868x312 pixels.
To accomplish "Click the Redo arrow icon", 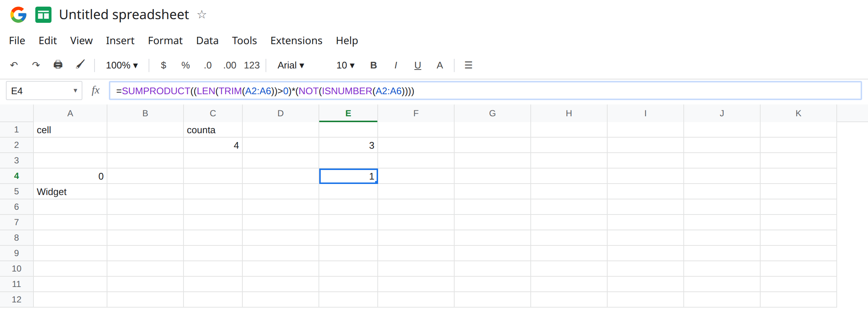I will [x=36, y=65].
